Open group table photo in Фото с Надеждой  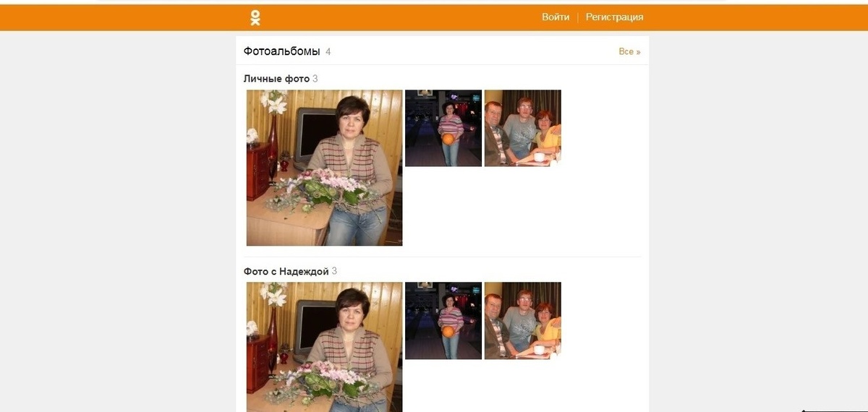click(523, 320)
